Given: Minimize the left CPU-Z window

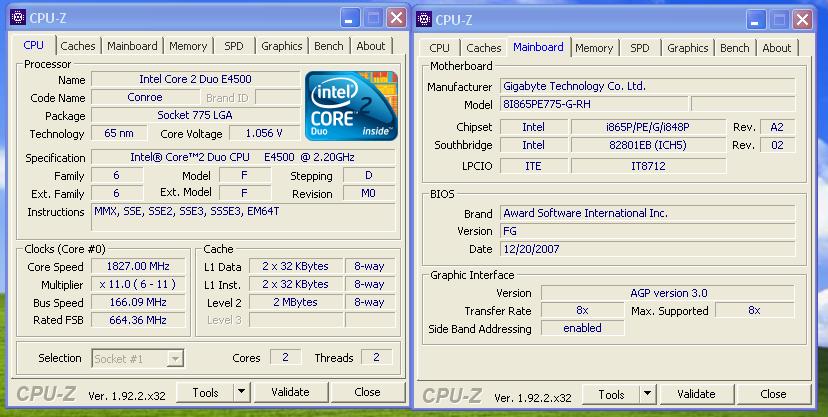Looking at the screenshot, I should [349, 18].
